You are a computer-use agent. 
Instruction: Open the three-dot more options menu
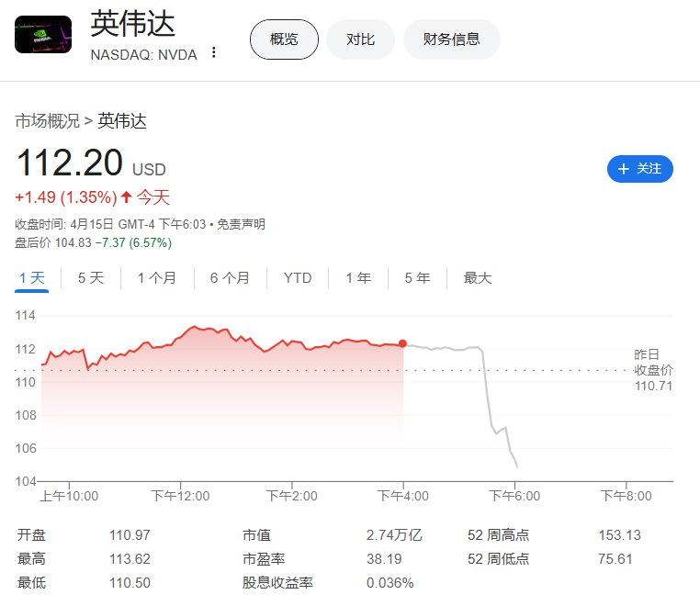(214, 52)
